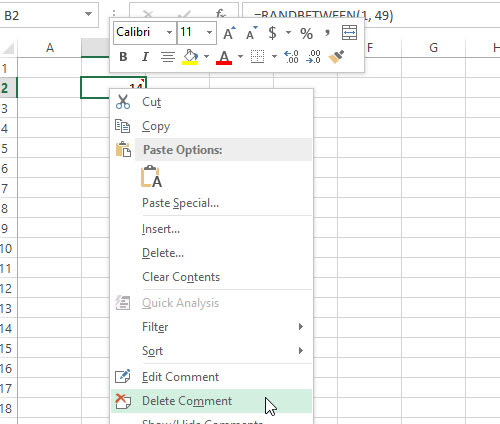Viewport: 500px width, 424px height.
Task: Click the Increase Font Size icon
Action: 229,33
